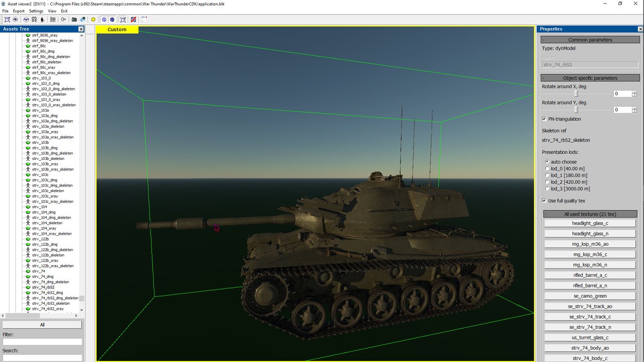Click the All filter button

[42, 325]
